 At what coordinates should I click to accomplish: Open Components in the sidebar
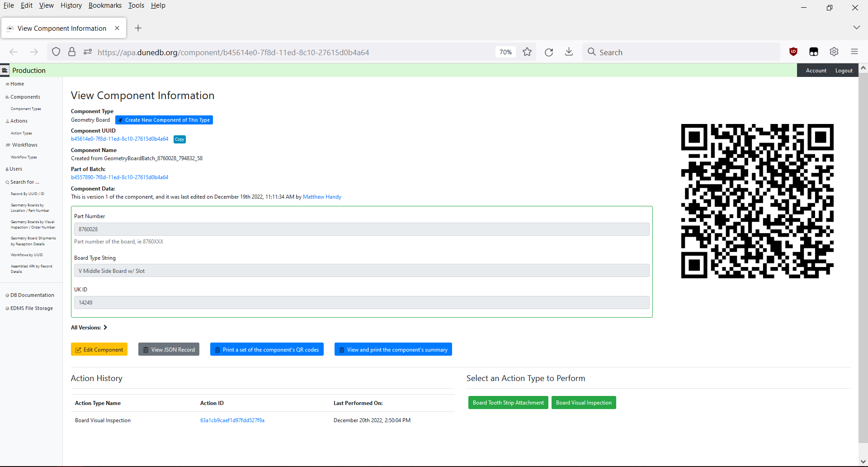25,97
